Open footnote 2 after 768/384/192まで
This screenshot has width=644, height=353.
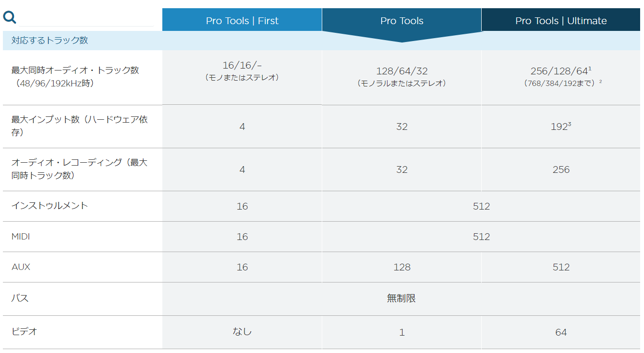tap(601, 82)
